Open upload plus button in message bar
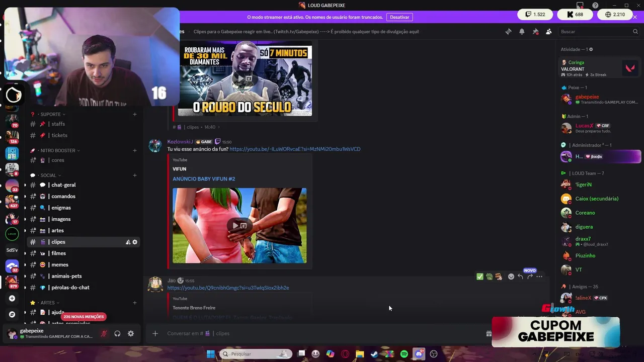 coord(155,333)
